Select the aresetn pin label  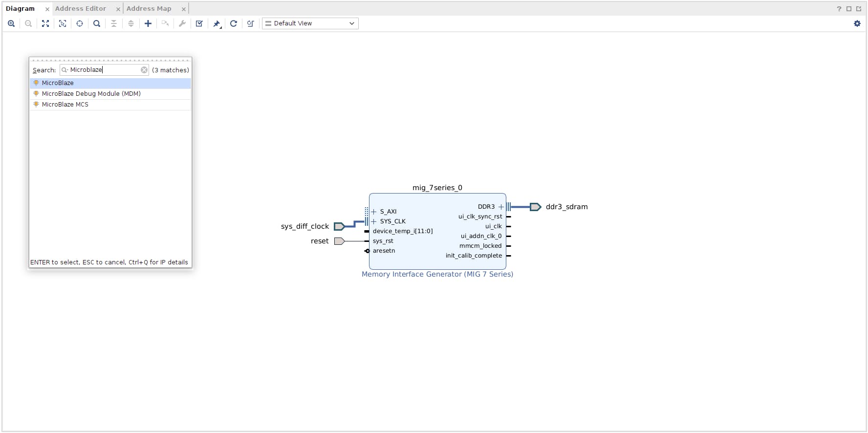click(x=384, y=251)
